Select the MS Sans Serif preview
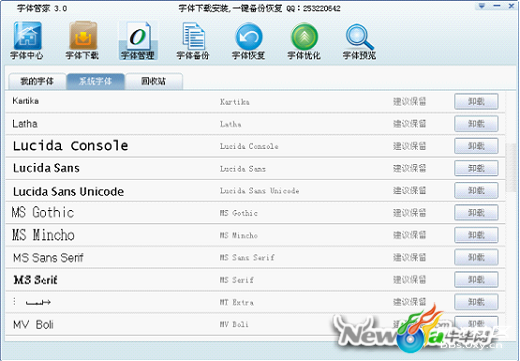520x361 pixels. [x=48, y=257]
